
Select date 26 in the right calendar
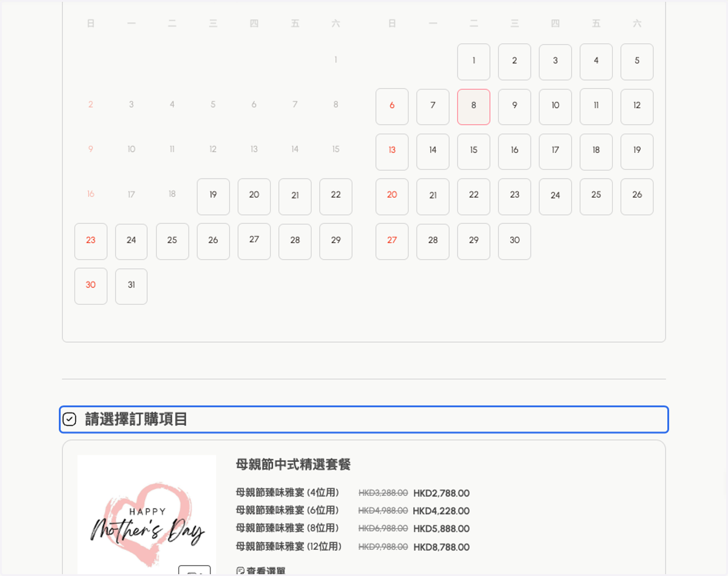637,197
